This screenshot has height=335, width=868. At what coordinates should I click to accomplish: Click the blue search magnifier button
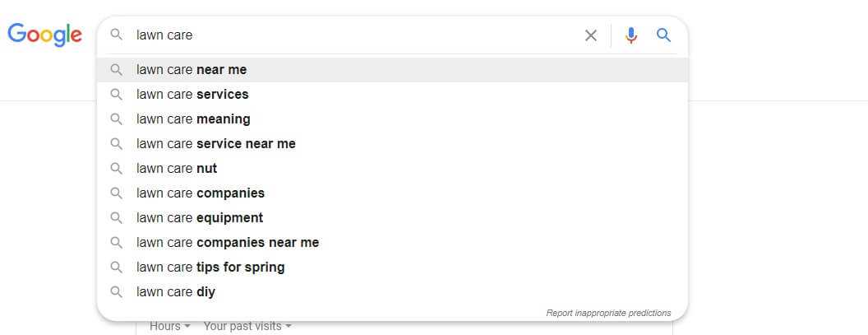coord(663,35)
